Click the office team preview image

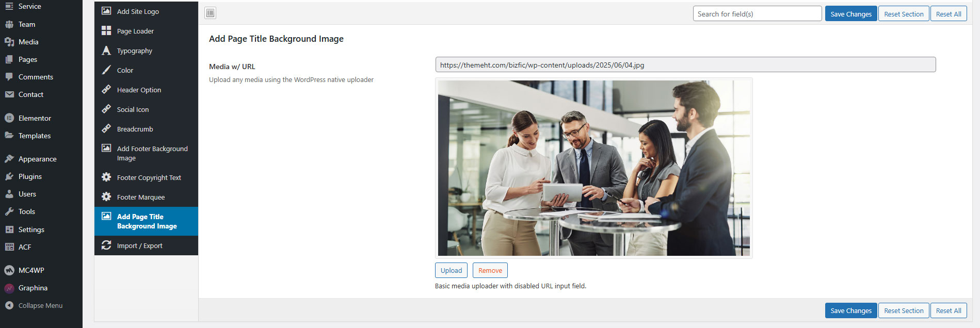point(593,168)
